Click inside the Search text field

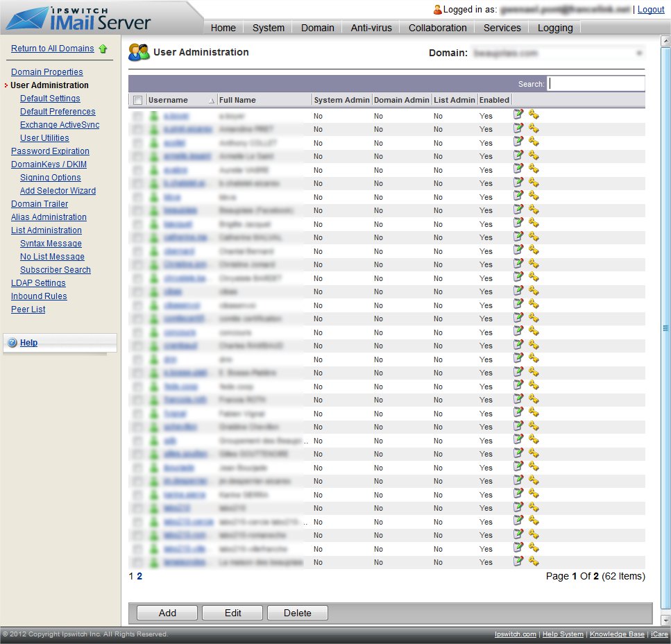(x=596, y=83)
